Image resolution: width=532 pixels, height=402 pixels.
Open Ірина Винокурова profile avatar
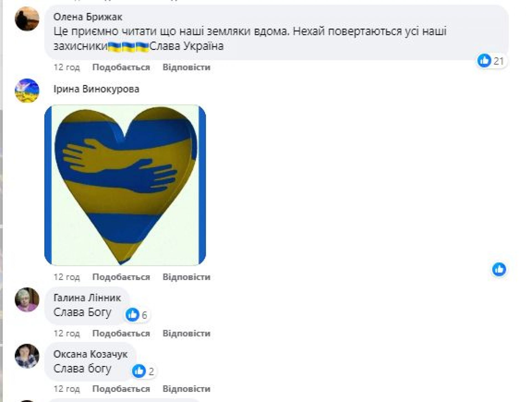(27, 91)
